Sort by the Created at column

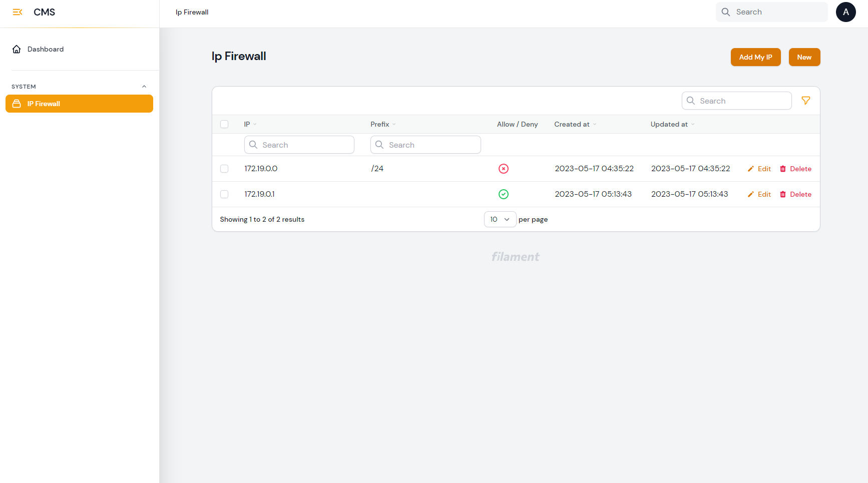[x=572, y=124]
